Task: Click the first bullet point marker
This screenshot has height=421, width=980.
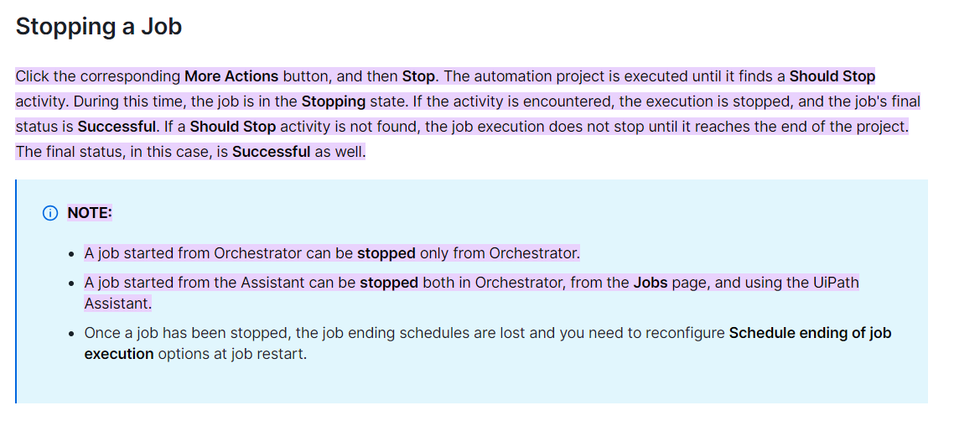Action: (72, 254)
